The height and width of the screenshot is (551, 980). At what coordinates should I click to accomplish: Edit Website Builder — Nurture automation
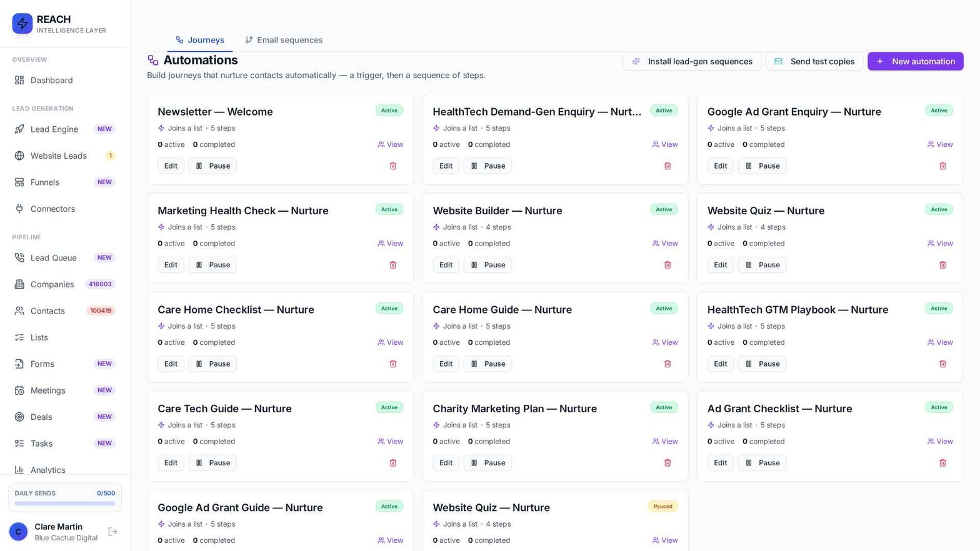(446, 265)
